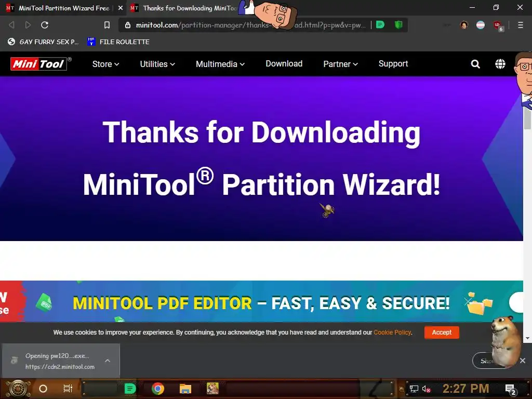This screenshot has height=399, width=532.
Task: Open the notification center icon
Action: point(510,389)
